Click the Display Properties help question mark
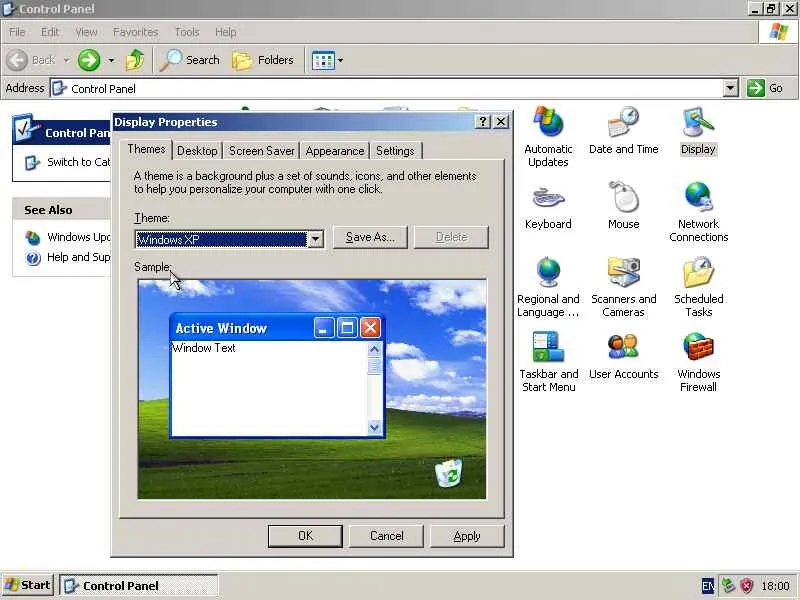Screen dimensions: 800x600 (482, 122)
